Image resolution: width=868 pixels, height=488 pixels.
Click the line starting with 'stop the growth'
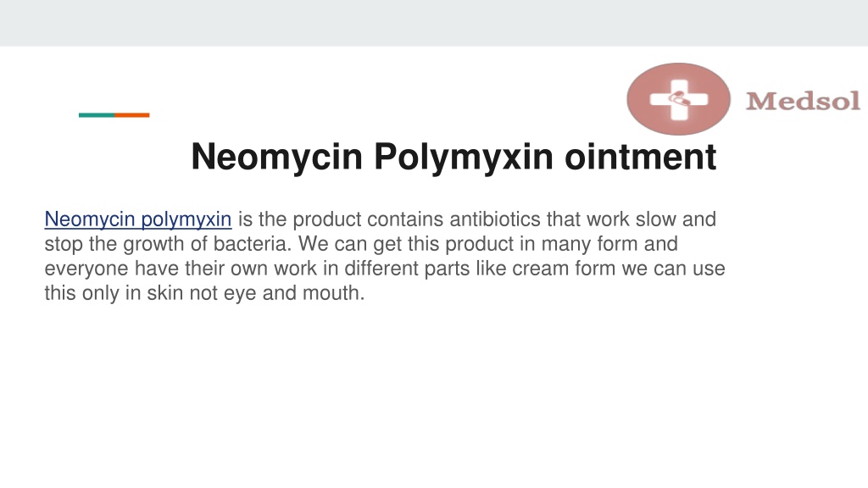pos(361,244)
